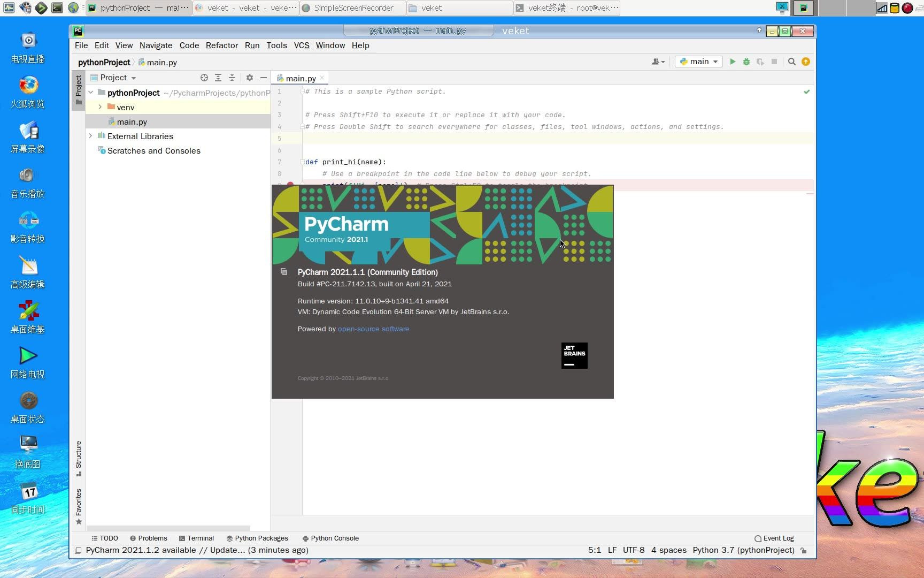The image size is (924, 578).
Task: Toggle Project side tool window button
Action: [79, 90]
